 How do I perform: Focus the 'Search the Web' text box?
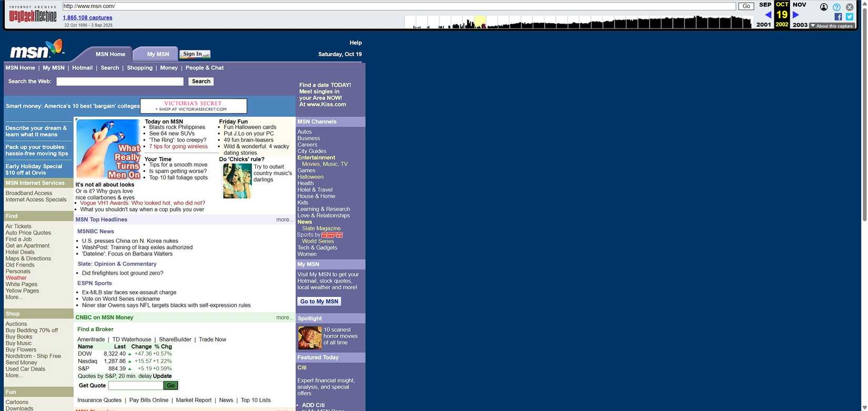click(x=120, y=81)
